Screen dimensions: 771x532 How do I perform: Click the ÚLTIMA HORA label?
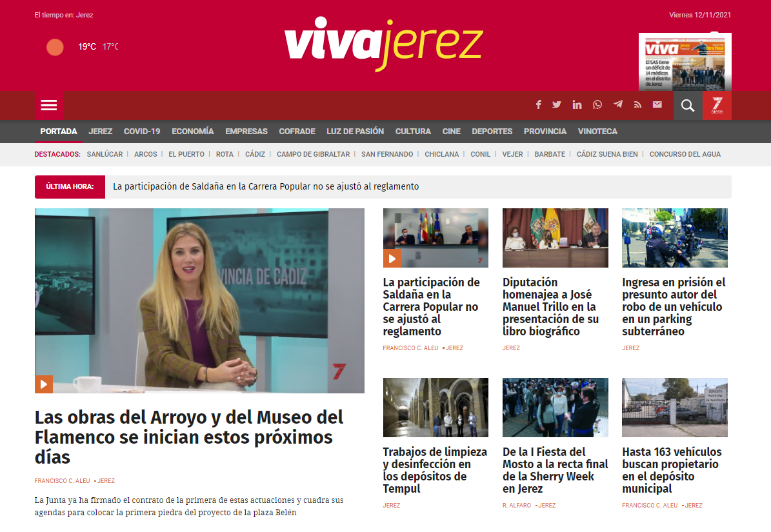pyautogui.click(x=70, y=186)
